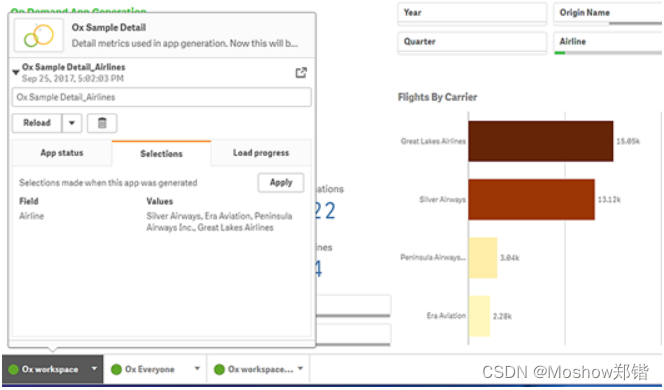The height and width of the screenshot is (390, 664).
Task: Open the Reload dropdown arrow
Action: (x=72, y=123)
